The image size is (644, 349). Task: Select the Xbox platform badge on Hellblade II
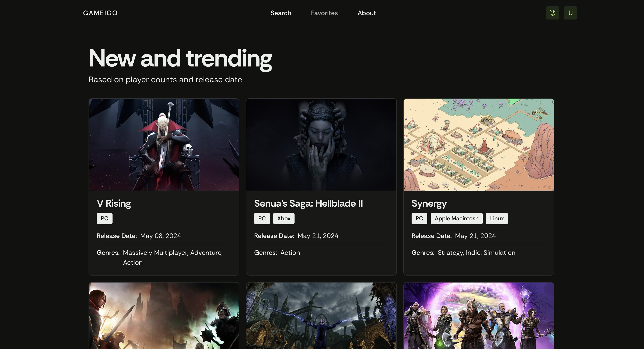tap(283, 218)
